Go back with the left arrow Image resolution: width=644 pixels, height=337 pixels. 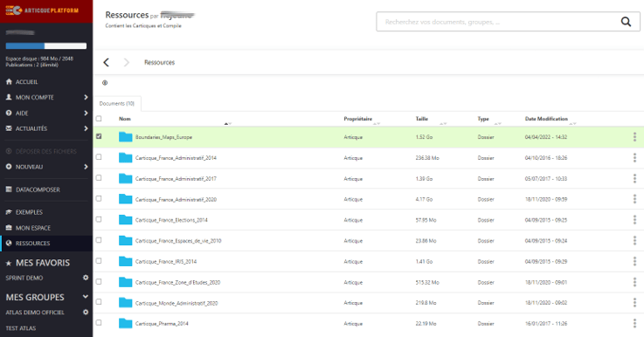coord(107,62)
